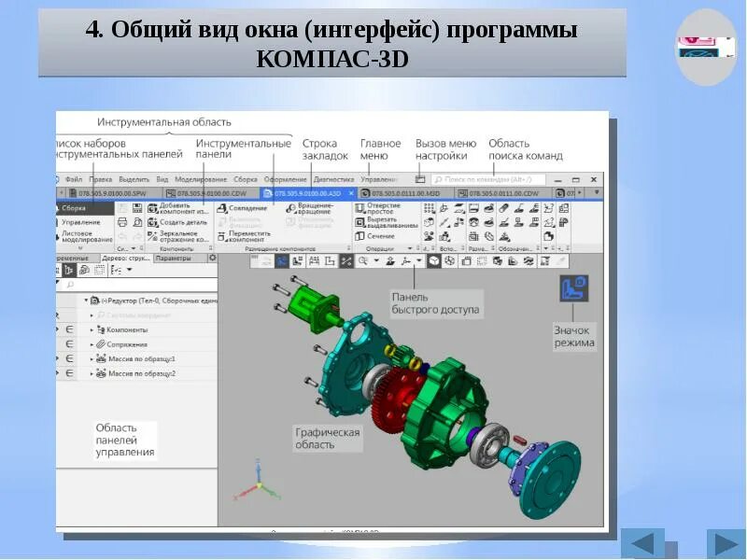
Task: Select the Массив по образцу:2 tree row
Action: (x=136, y=373)
